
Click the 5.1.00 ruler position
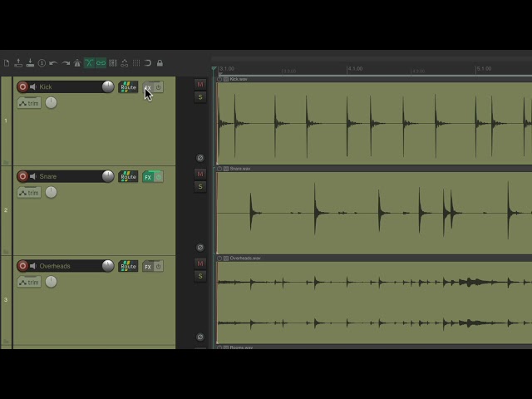click(x=484, y=69)
